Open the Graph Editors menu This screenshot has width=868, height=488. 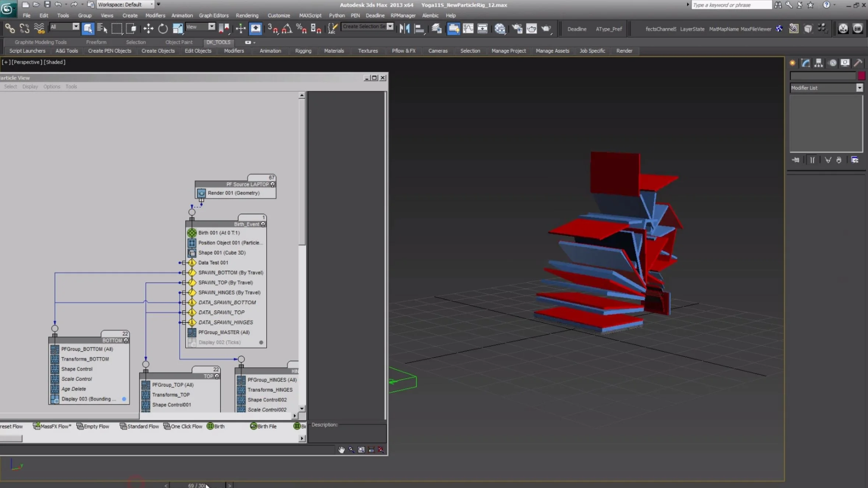[x=214, y=15]
